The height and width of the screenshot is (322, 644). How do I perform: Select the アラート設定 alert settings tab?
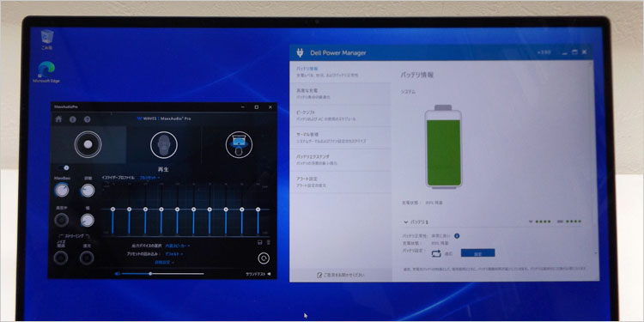pos(340,182)
